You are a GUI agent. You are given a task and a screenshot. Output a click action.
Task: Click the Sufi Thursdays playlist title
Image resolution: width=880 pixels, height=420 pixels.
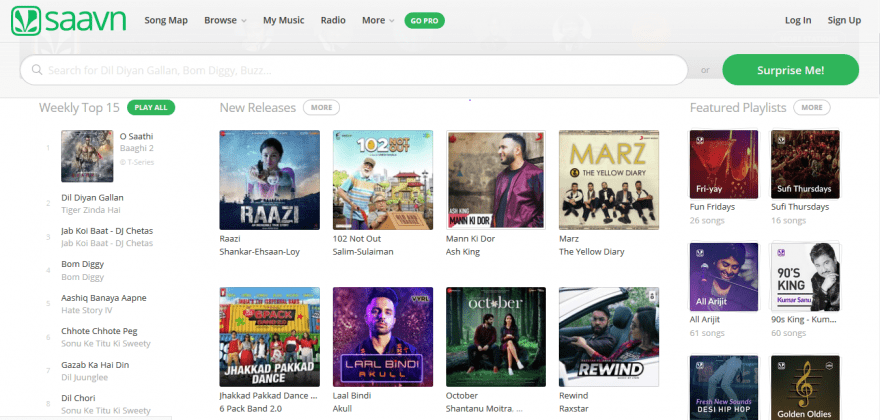800,207
